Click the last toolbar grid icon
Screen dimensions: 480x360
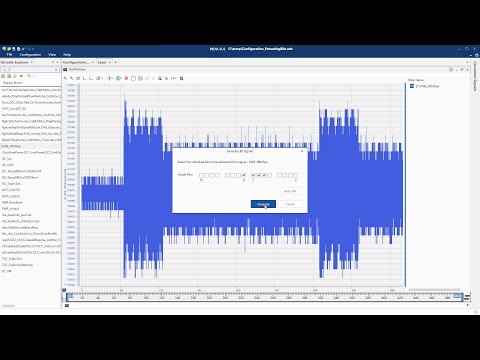[181, 78]
